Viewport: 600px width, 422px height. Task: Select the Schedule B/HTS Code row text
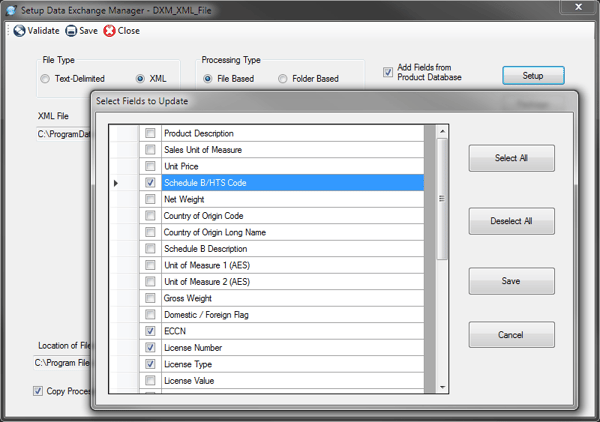click(205, 183)
